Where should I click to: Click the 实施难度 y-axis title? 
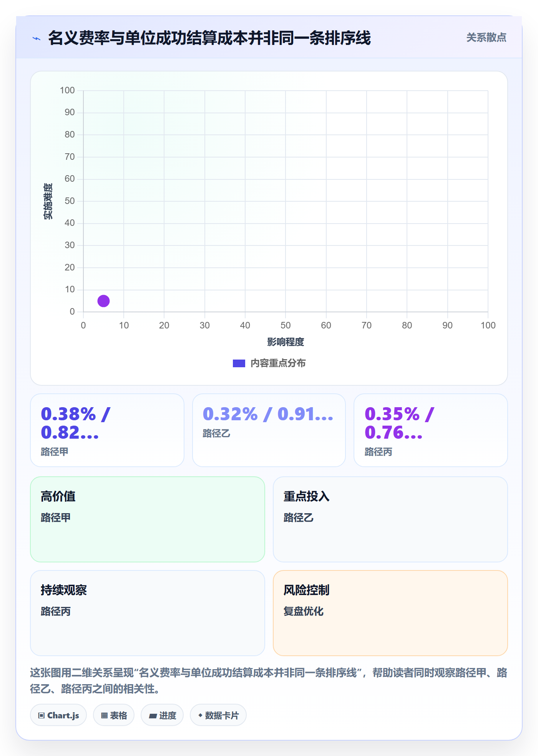(48, 201)
